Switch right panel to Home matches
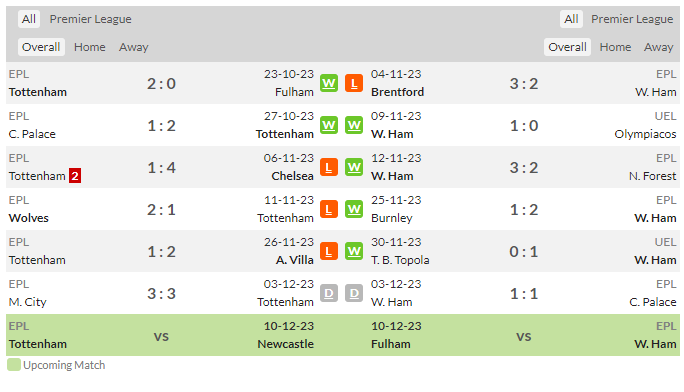684x392 pixels. pos(615,47)
